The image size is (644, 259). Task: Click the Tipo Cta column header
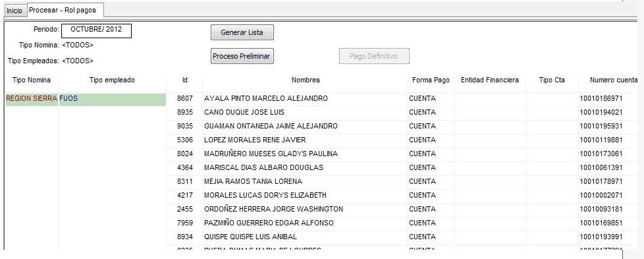tap(552, 80)
